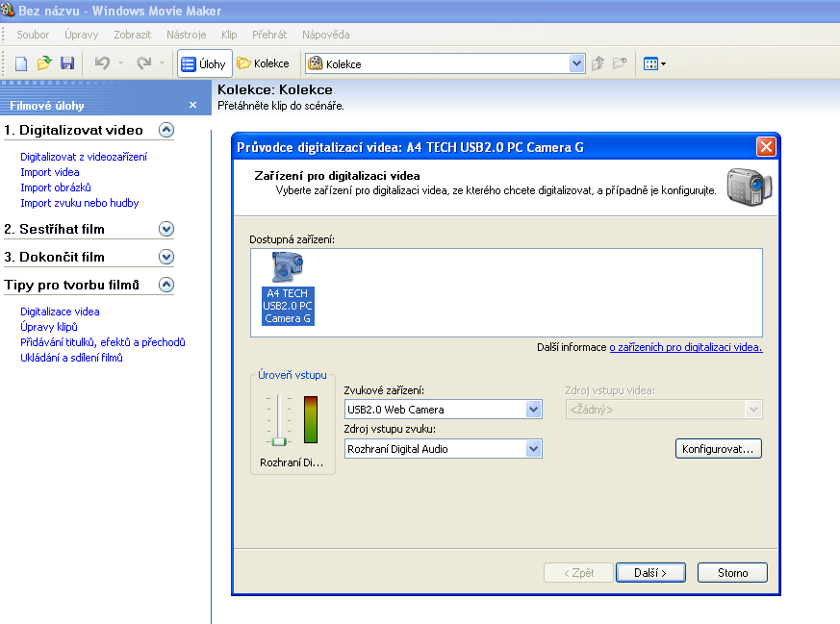Image resolution: width=840 pixels, height=624 pixels.
Task: Open the Digitalizace videa tip link
Action: coord(60,312)
